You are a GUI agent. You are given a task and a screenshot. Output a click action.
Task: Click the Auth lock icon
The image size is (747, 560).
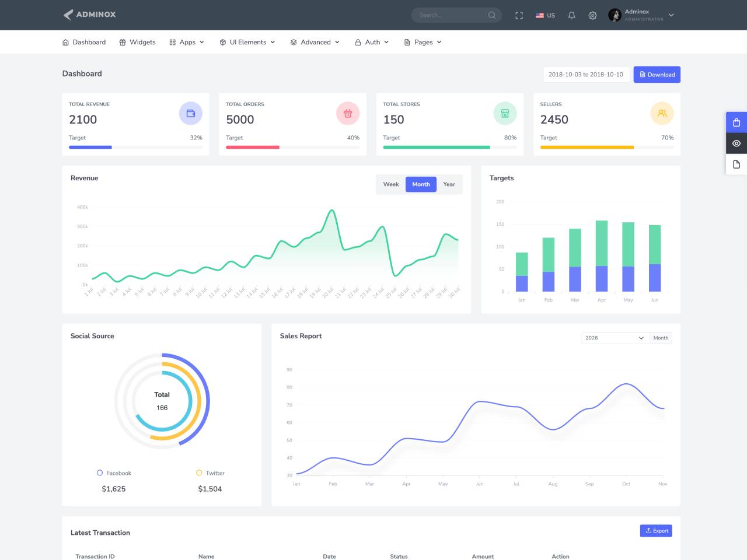click(358, 42)
